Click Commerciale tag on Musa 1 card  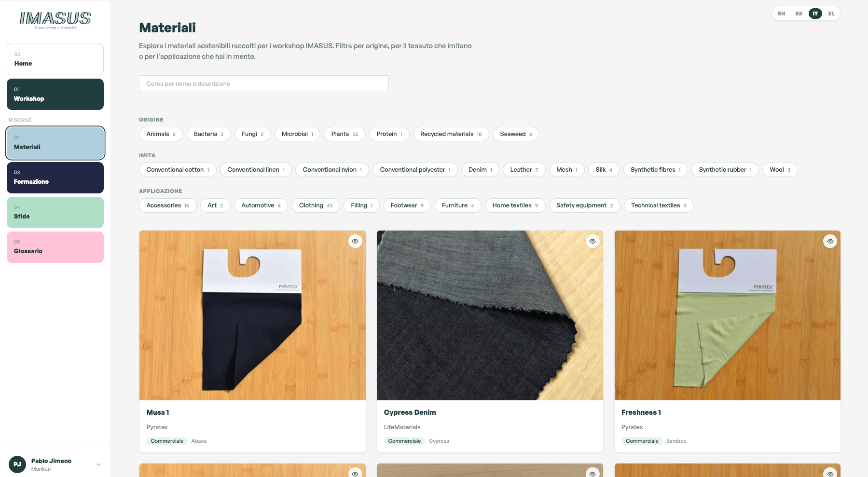coord(167,441)
